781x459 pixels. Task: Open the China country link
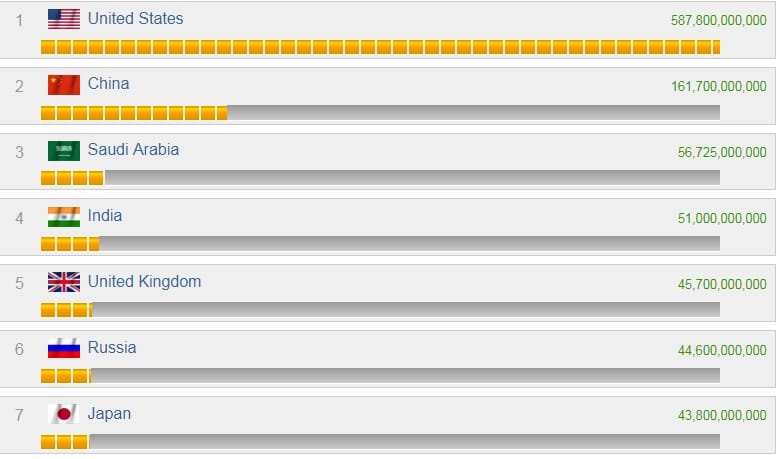click(x=108, y=84)
